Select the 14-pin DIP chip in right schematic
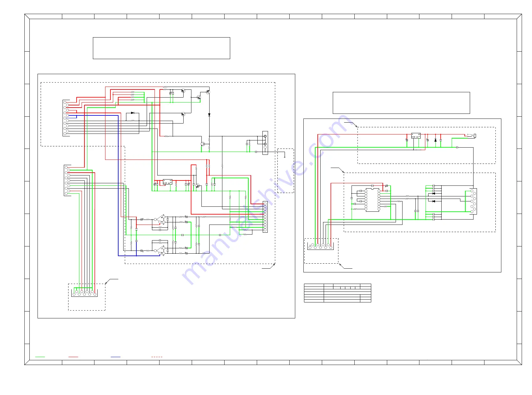Image resolution: width=532 pixels, height=395 pixels. pyautogui.click(x=372, y=200)
